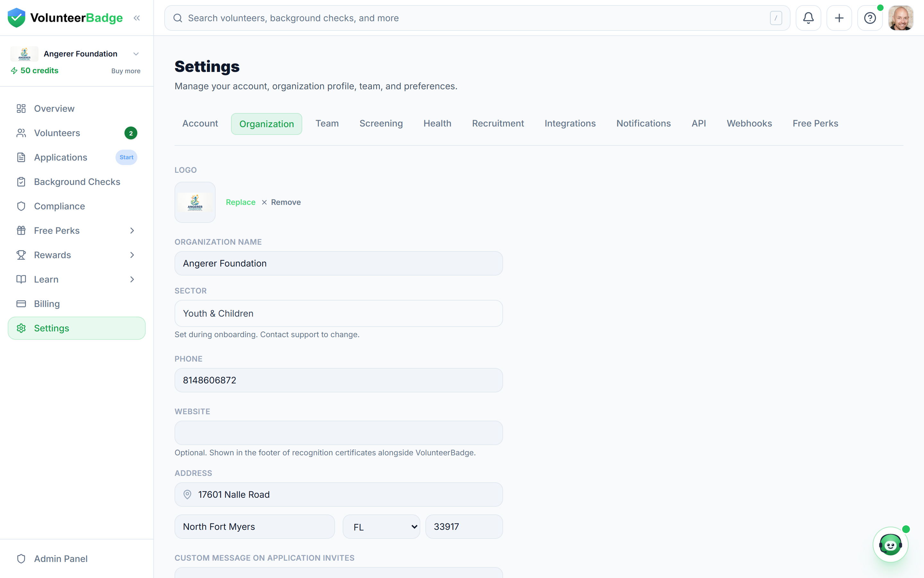Open the Free Perks settings tab
The width and height of the screenshot is (924, 578).
(815, 124)
